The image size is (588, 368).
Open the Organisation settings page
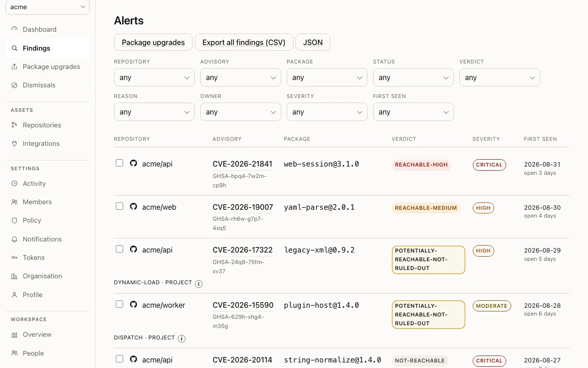click(47, 276)
